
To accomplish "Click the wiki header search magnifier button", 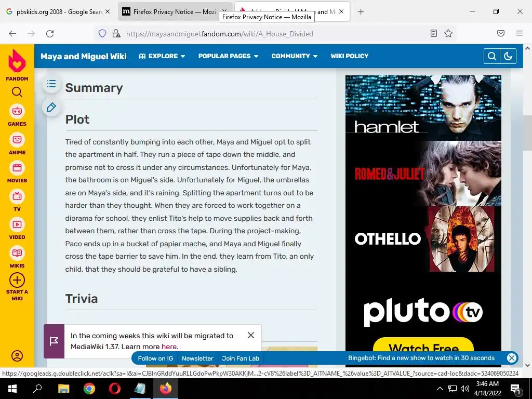I will 492,56.
